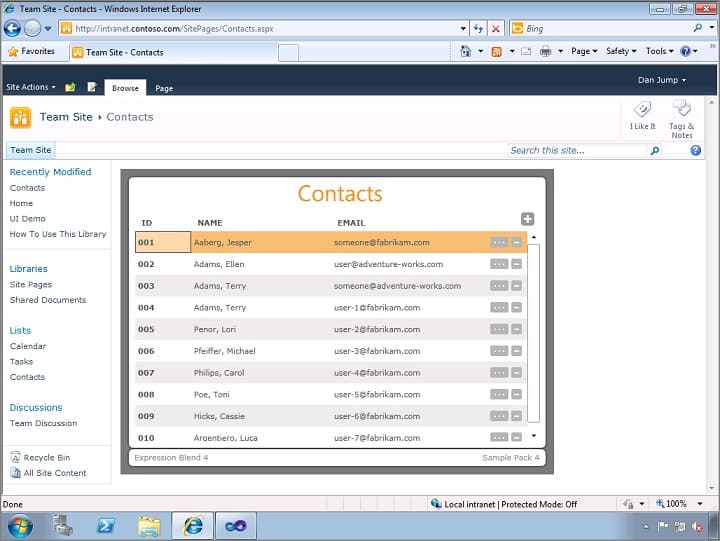The width and height of the screenshot is (720, 541).
Task: Click the Help question mark in IE toolbar
Action: point(685,51)
